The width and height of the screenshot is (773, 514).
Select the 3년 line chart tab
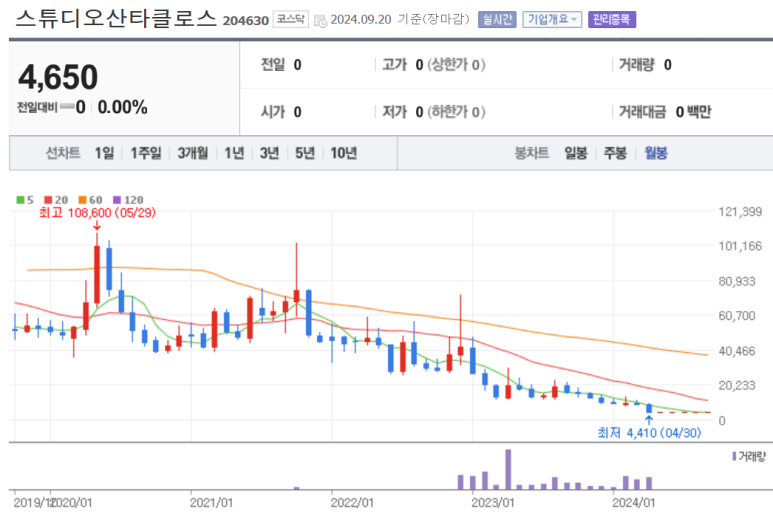[270, 153]
